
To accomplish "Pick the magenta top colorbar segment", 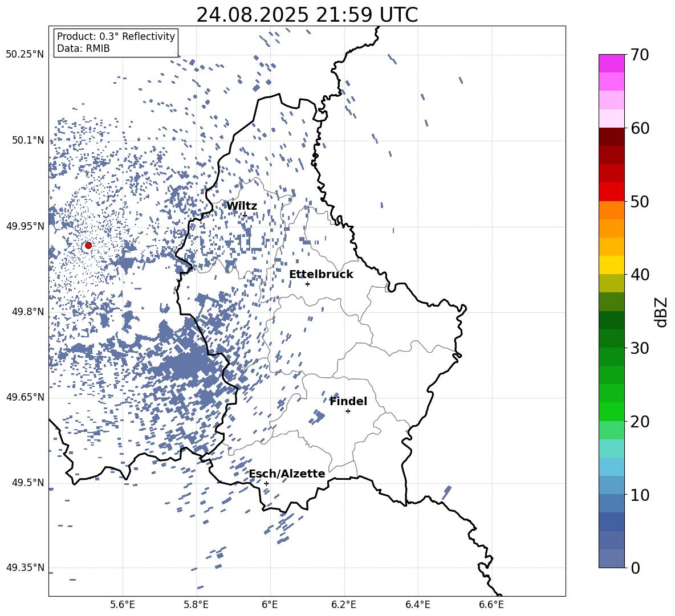I will point(612,63).
